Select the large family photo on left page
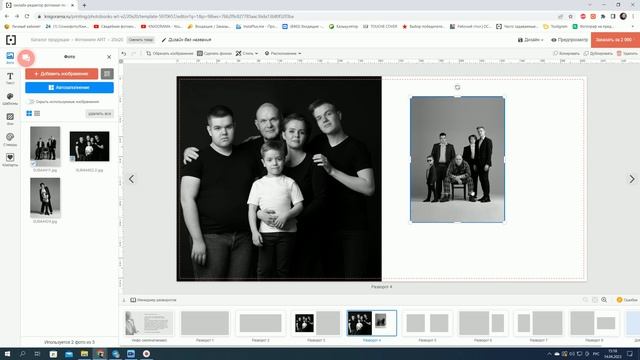 tap(279, 179)
